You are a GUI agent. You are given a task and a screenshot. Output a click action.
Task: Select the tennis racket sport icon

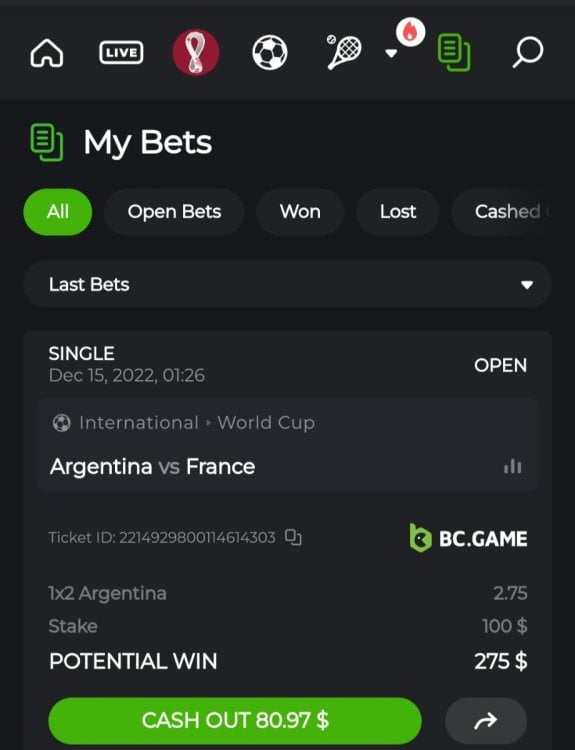tap(344, 52)
